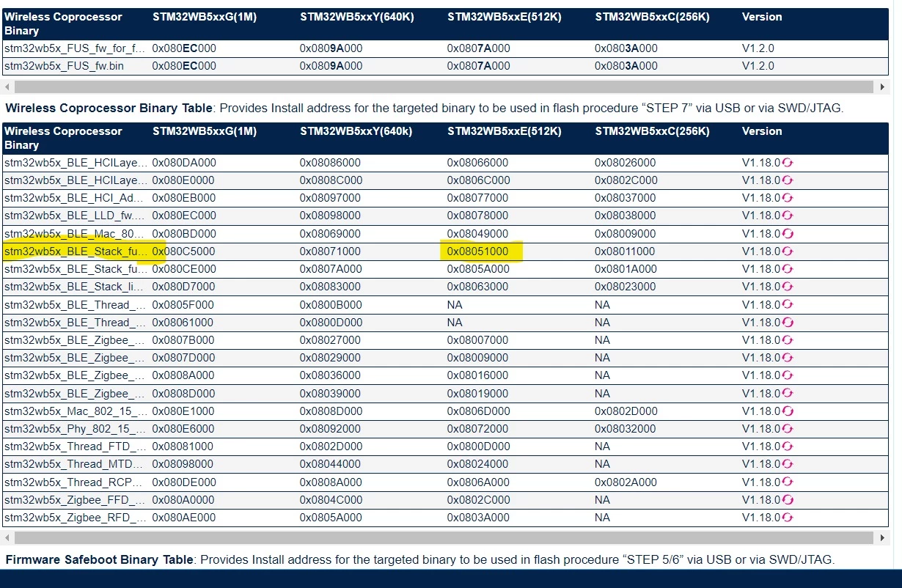
Task: Click address cell 0x08011000
Action: point(625,251)
